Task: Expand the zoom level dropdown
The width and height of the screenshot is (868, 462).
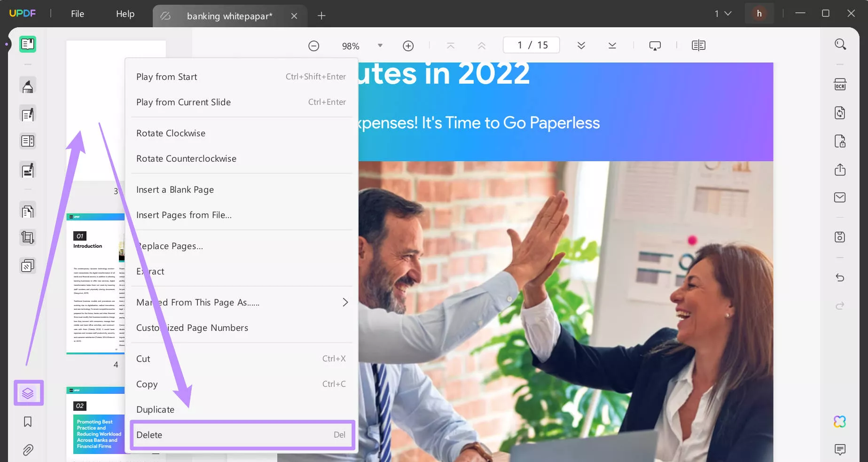Action: pos(380,46)
